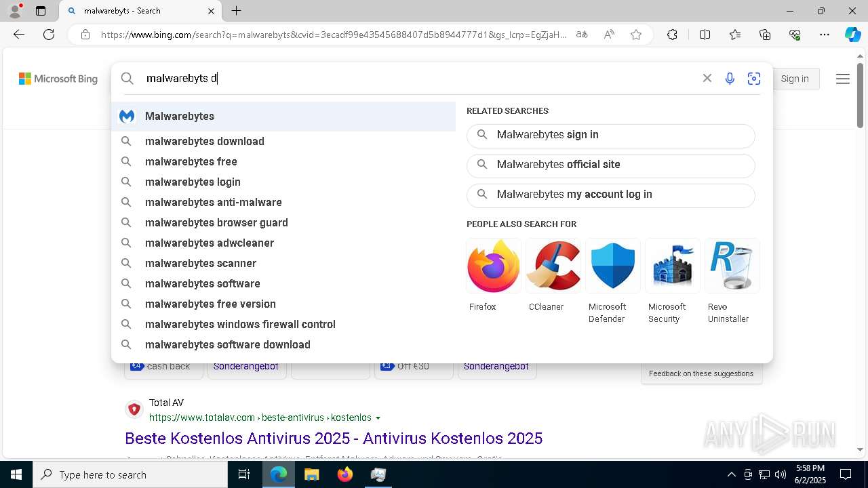Image resolution: width=868 pixels, height=488 pixels.
Task: Click Feedback on these suggestions
Action: coord(701,373)
